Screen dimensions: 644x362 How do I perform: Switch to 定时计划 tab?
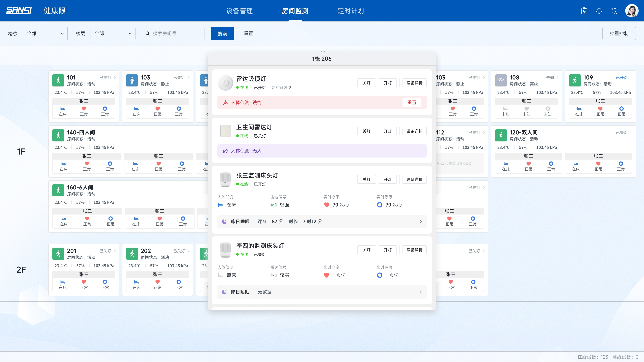[x=351, y=11]
